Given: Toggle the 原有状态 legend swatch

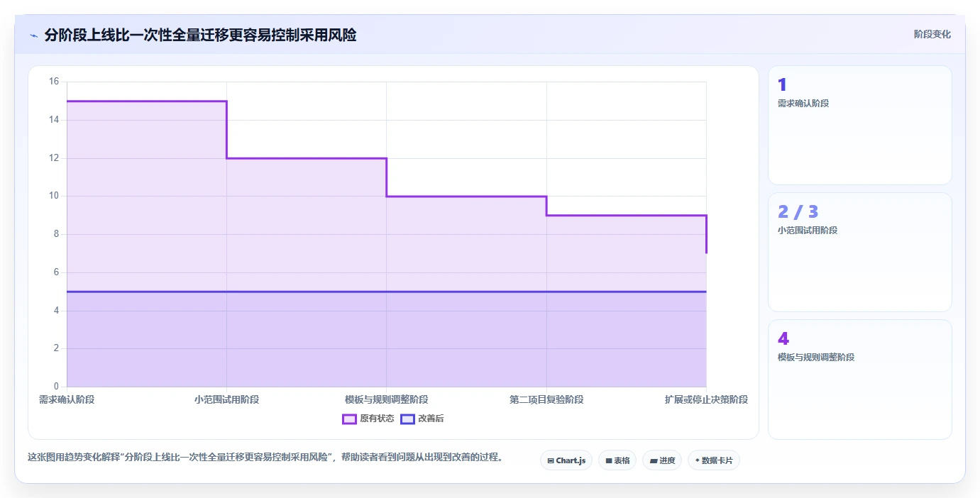Looking at the screenshot, I should click(x=349, y=419).
